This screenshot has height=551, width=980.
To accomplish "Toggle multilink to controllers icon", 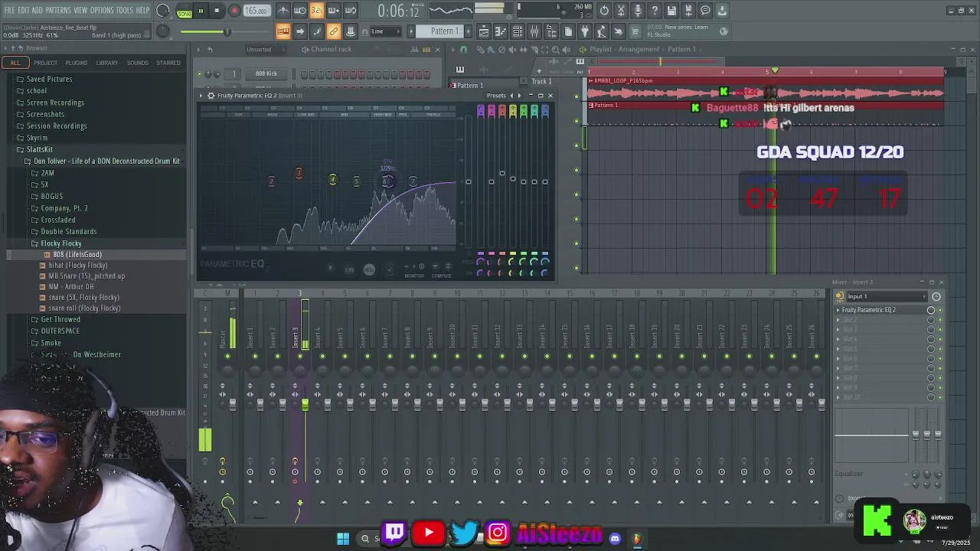I will (334, 31).
